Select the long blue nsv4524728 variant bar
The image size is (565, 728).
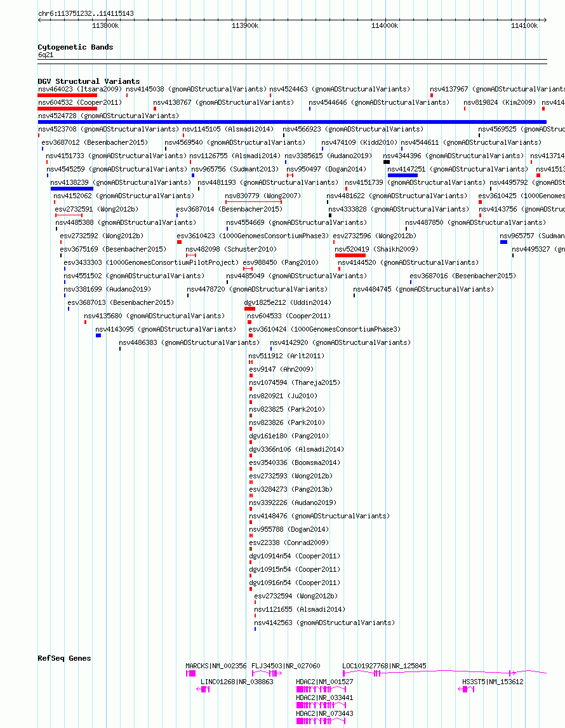tap(292, 122)
